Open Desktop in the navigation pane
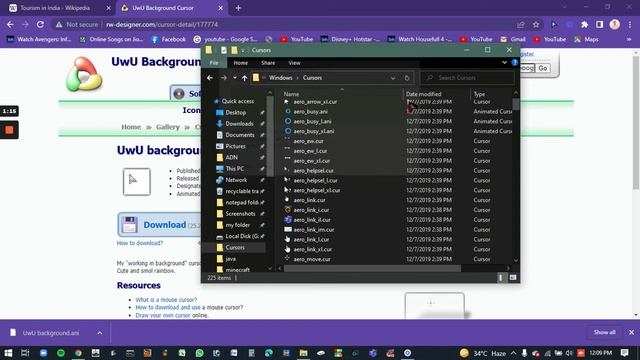This screenshot has height=360, width=640. (236, 112)
